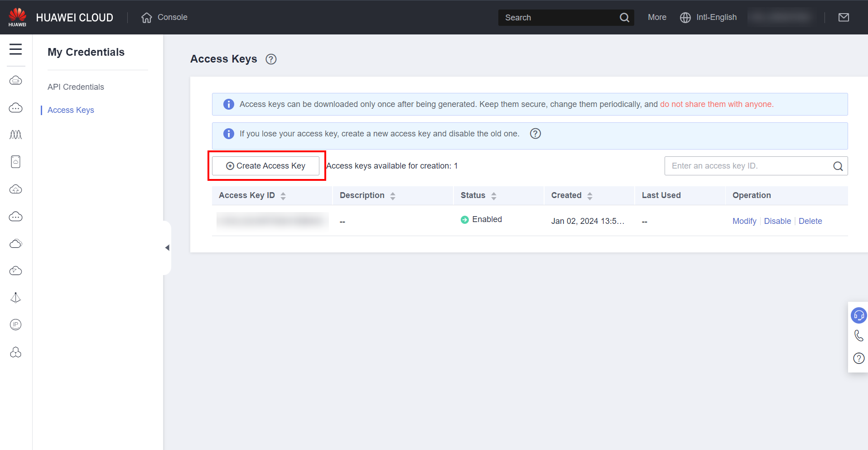Open the customer service headset icon
The height and width of the screenshot is (450, 868).
point(858,315)
